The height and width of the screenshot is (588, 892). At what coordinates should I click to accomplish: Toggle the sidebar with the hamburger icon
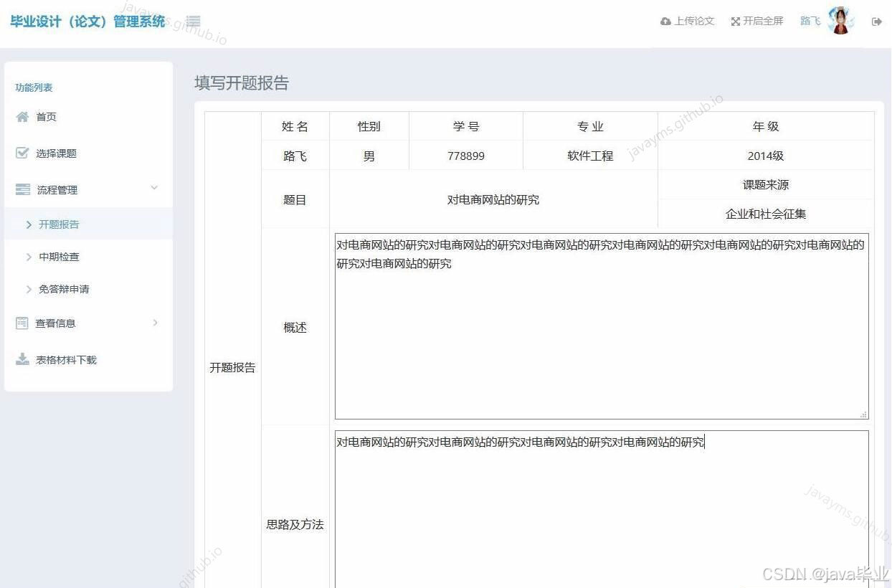[193, 22]
